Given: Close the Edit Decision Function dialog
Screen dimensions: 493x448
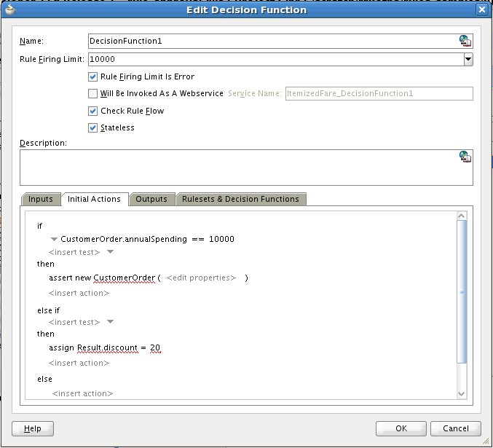Looking at the screenshot, I should pyautogui.click(x=481, y=9).
